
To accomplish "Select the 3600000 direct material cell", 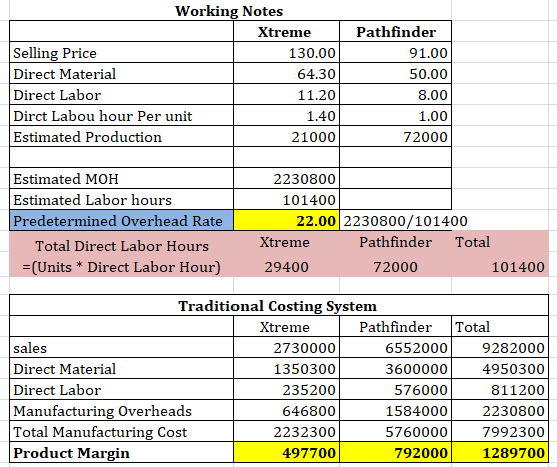I will click(x=395, y=369).
